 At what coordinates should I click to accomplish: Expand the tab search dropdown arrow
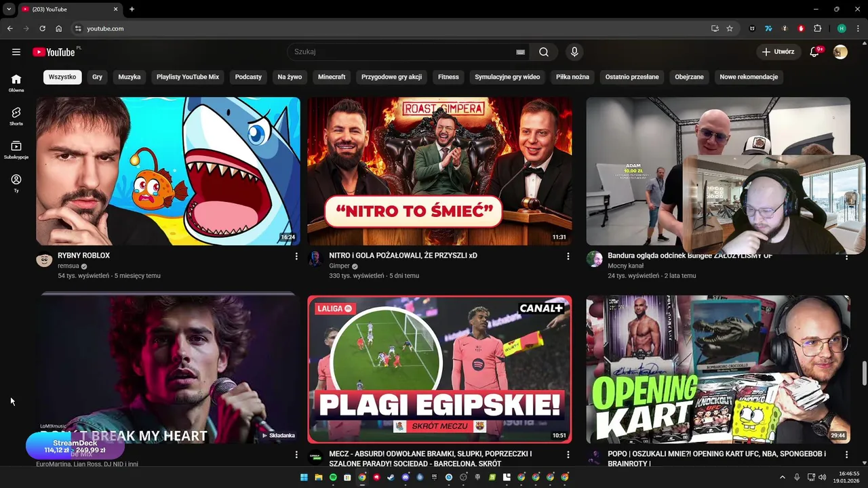pyautogui.click(x=9, y=9)
